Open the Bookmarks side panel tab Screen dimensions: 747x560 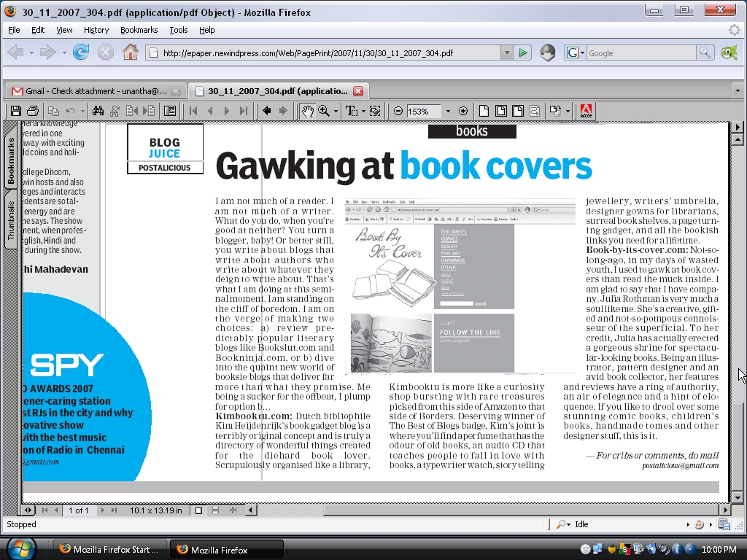[10, 161]
